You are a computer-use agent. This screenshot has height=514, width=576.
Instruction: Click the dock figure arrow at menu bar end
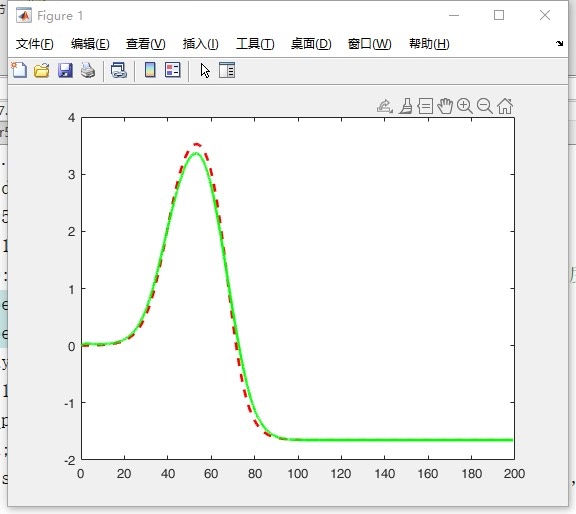(559, 43)
